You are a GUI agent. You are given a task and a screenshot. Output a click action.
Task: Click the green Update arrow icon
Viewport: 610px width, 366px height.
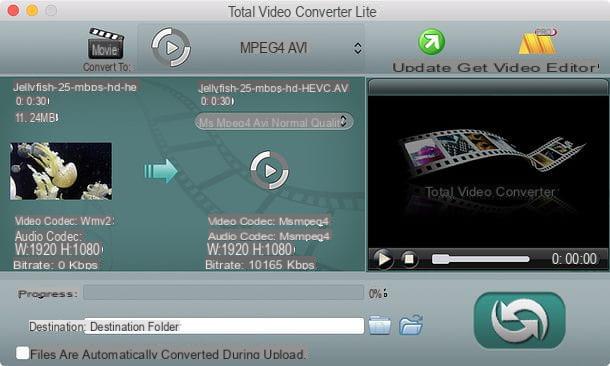coord(431,42)
